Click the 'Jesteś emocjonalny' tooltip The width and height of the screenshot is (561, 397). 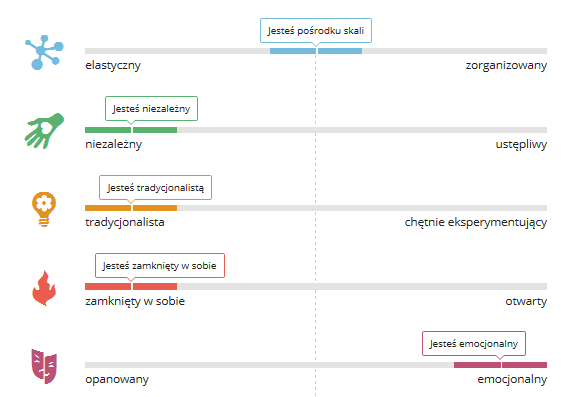click(474, 344)
